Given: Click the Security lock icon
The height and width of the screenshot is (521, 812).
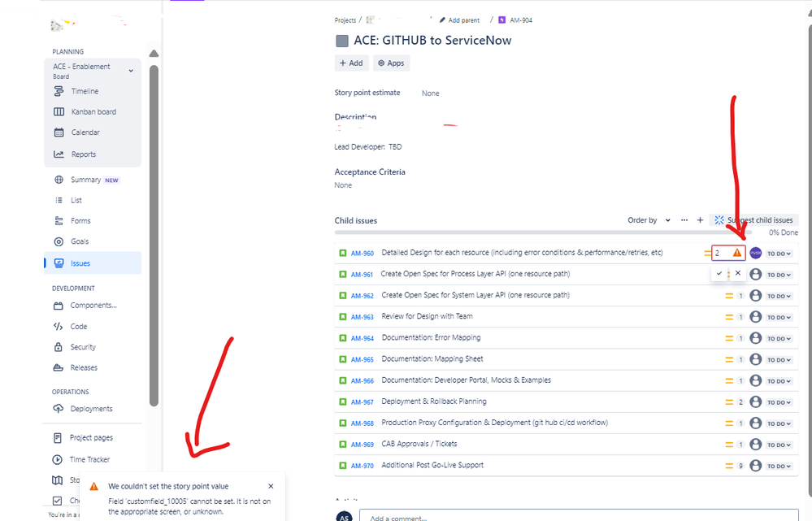Looking at the screenshot, I should (x=59, y=347).
